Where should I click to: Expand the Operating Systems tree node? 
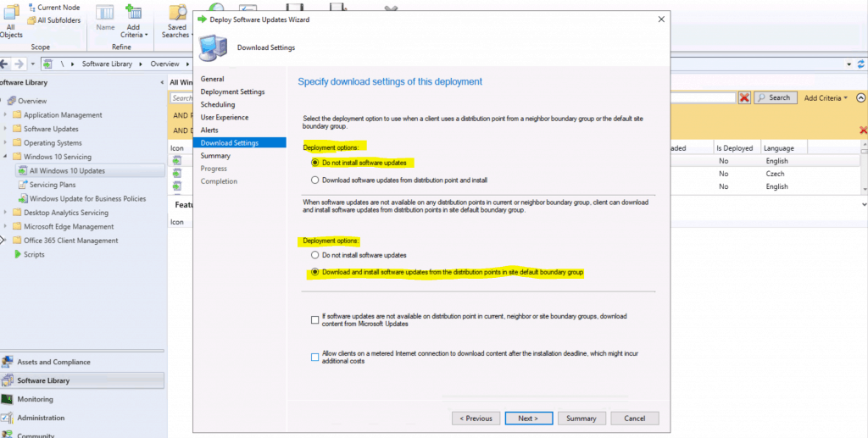(x=6, y=143)
